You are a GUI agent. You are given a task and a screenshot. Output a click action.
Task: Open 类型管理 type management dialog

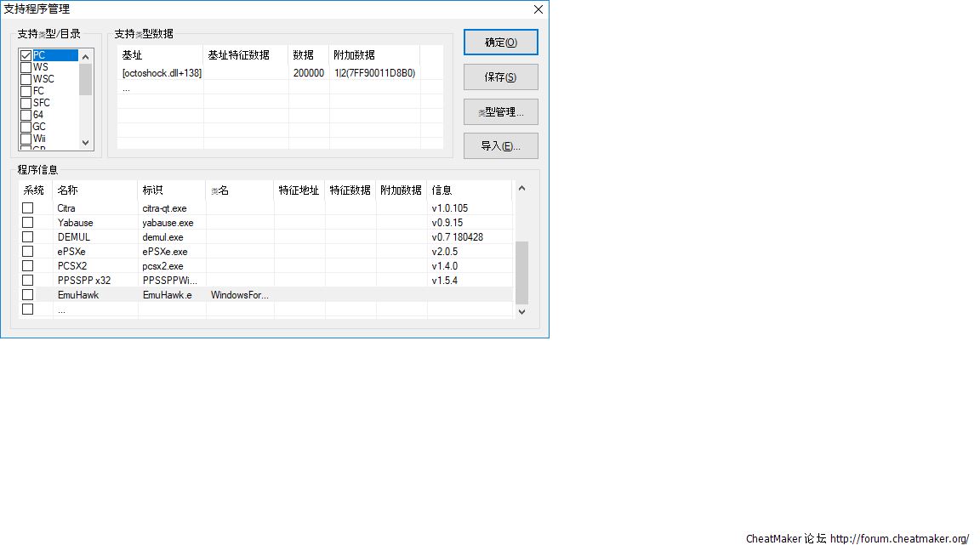point(500,112)
